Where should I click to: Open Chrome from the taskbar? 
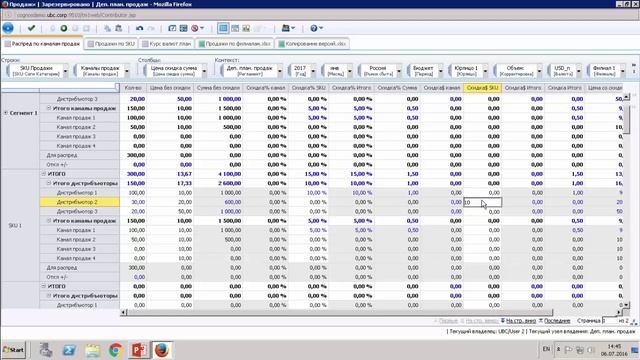(x=116, y=350)
